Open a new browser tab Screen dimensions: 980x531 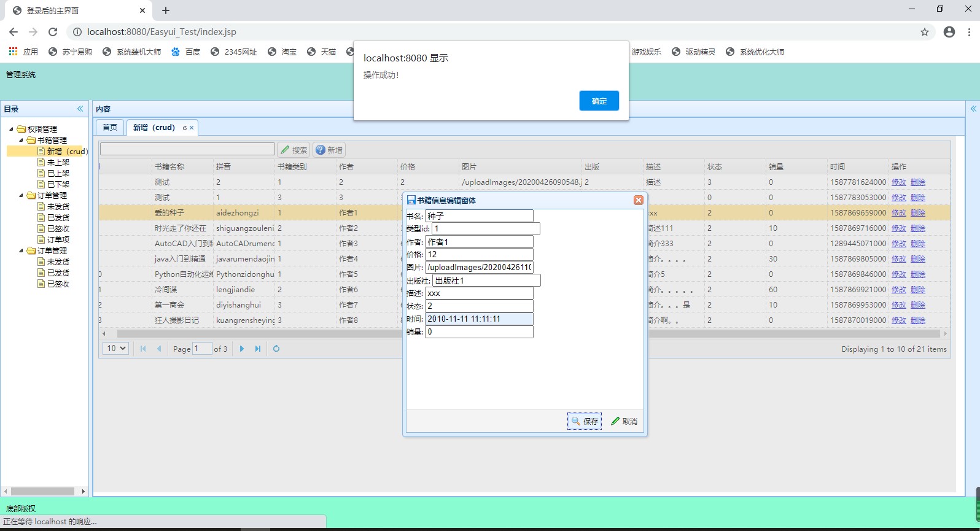pos(166,10)
